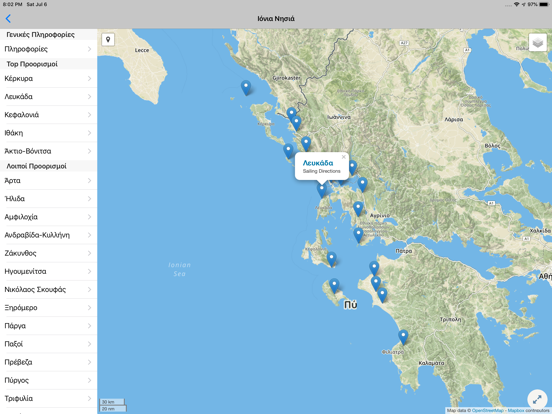The width and height of the screenshot is (552, 414).
Task: Open the map layers switcher
Action: (x=537, y=43)
